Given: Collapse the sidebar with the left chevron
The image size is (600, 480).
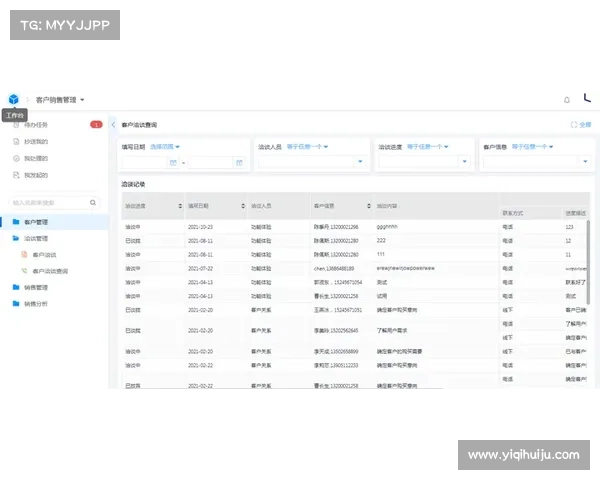Looking at the screenshot, I should click(x=113, y=125).
